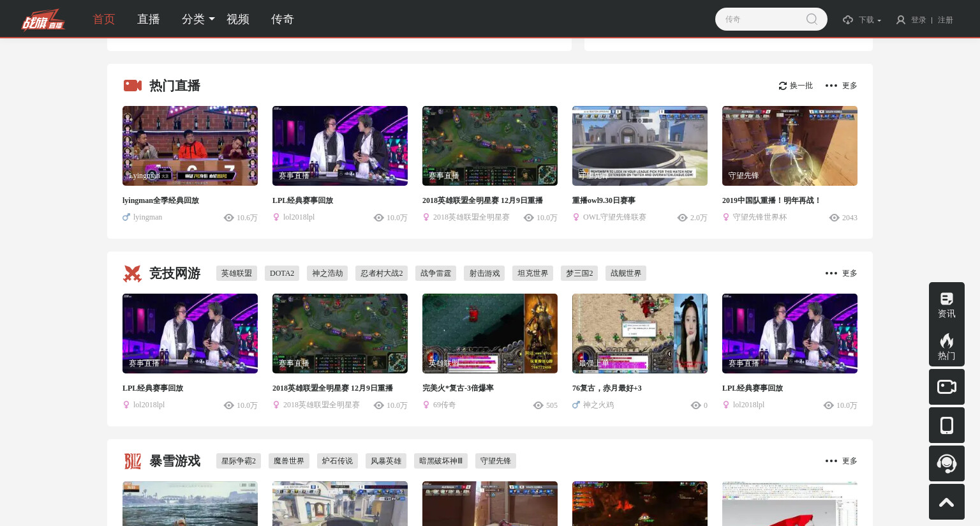
Task: Select the DOTA2 game tag
Action: tap(282, 273)
